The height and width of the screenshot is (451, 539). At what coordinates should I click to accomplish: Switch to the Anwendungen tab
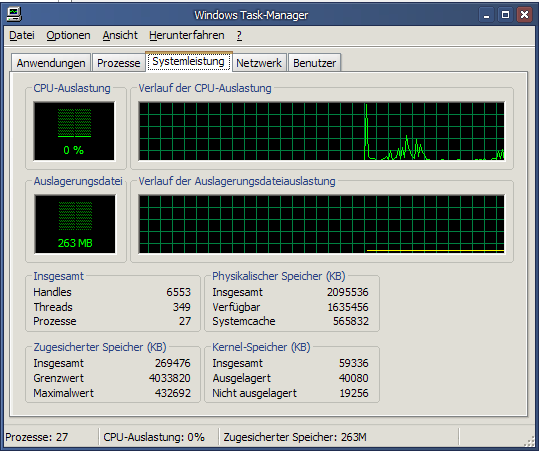point(51,63)
